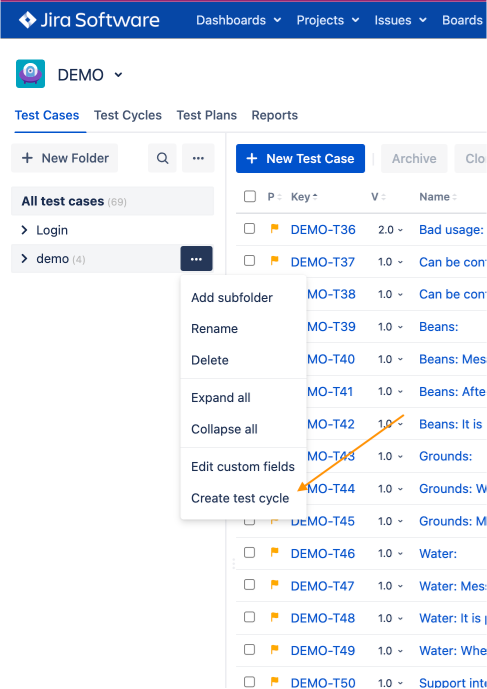Open version dropdown 2.0 for DEMO-T36
Viewport: 487px width, 689px height.
(x=391, y=230)
